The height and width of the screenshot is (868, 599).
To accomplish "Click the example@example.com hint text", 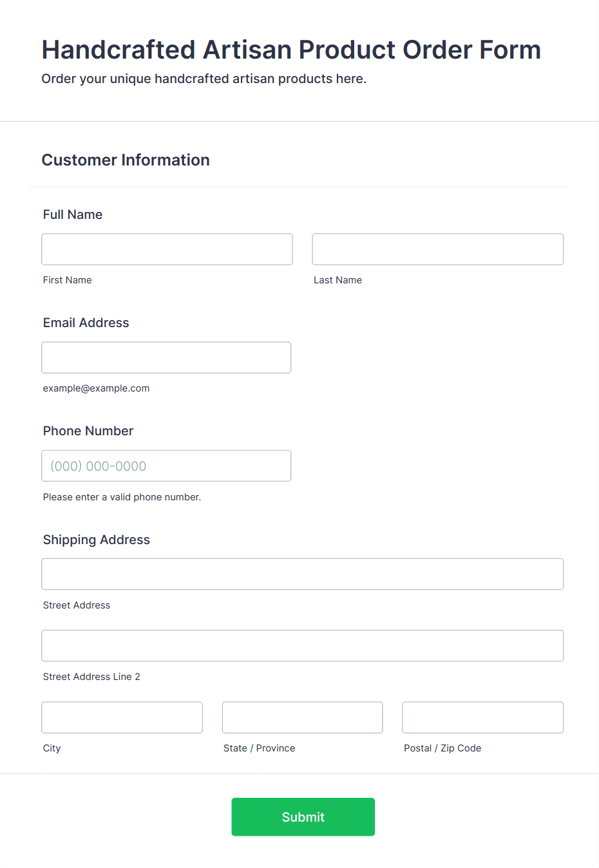I will tap(96, 388).
